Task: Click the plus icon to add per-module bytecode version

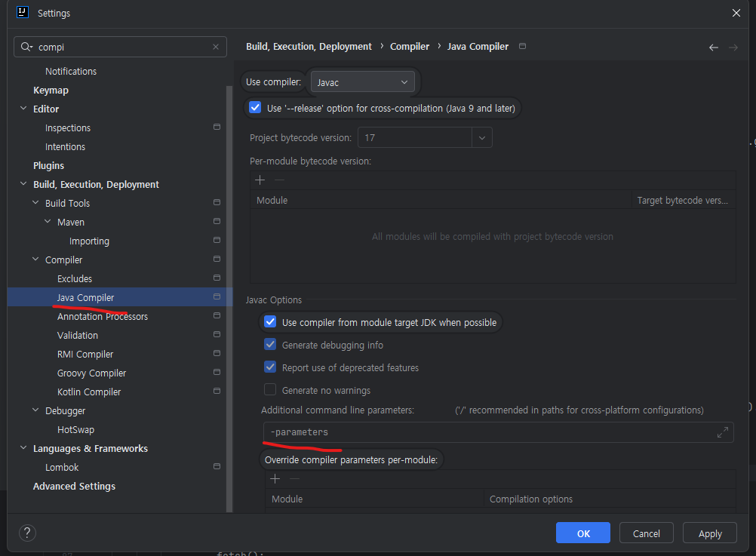Action: [x=260, y=180]
